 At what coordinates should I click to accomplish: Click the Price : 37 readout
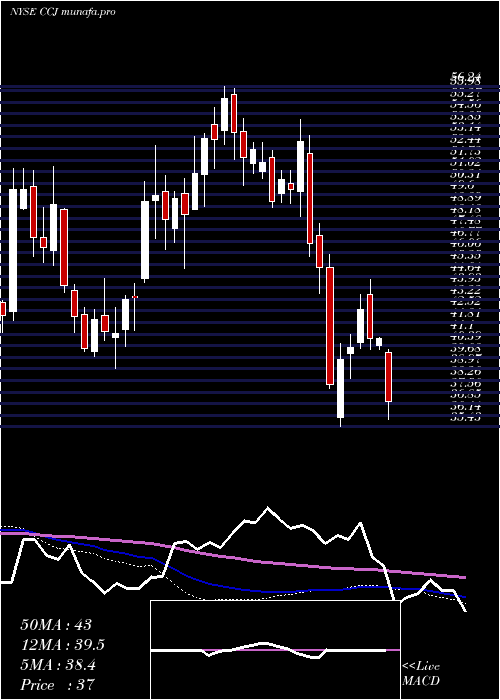coord(57,685)
